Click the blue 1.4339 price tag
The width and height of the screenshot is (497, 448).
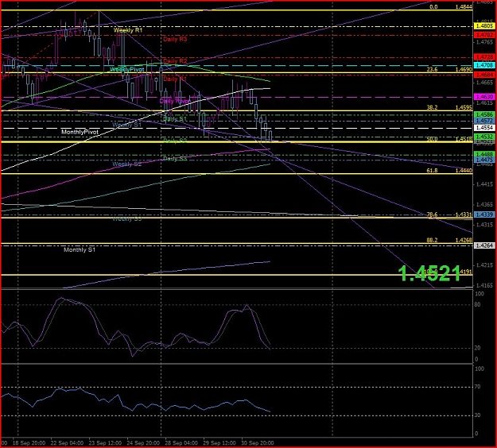[x=484, y=214]
